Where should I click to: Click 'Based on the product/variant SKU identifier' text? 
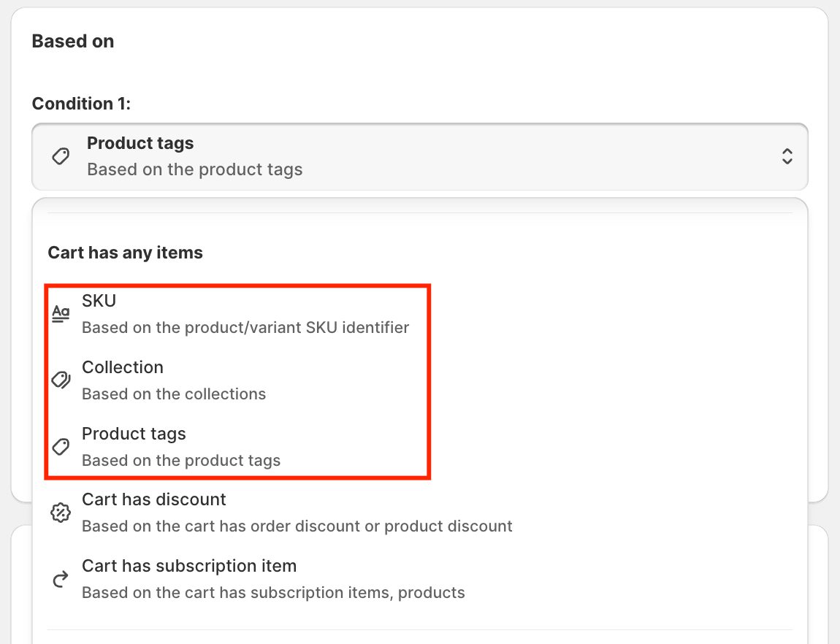(x=245, y=327)
